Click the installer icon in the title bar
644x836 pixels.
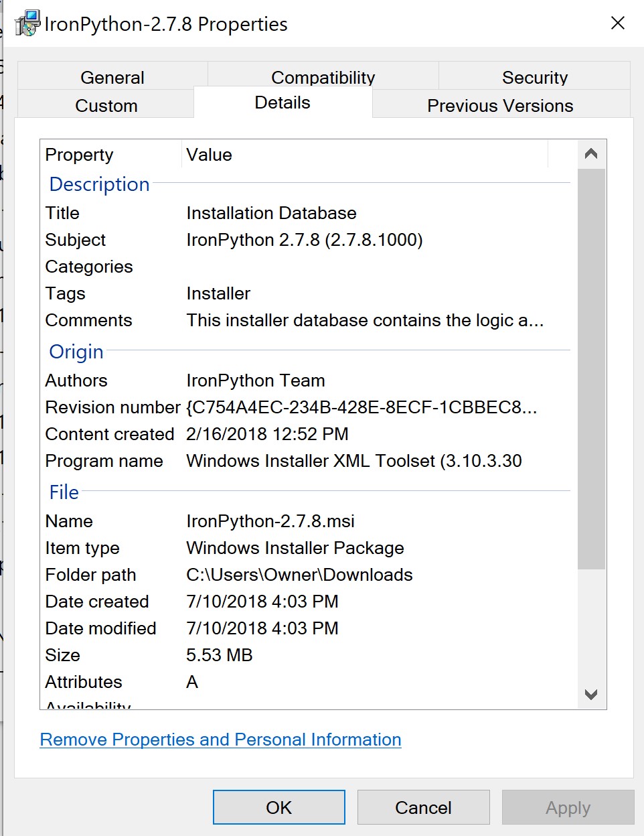[28, 22]
